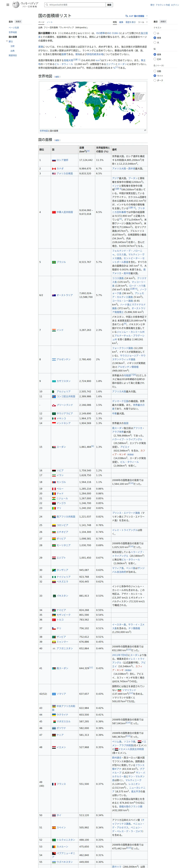The width and height of the screenshot is (186, 868).
Task: Click the 寄付 link in the header
Action: click(x=152, y=5)
